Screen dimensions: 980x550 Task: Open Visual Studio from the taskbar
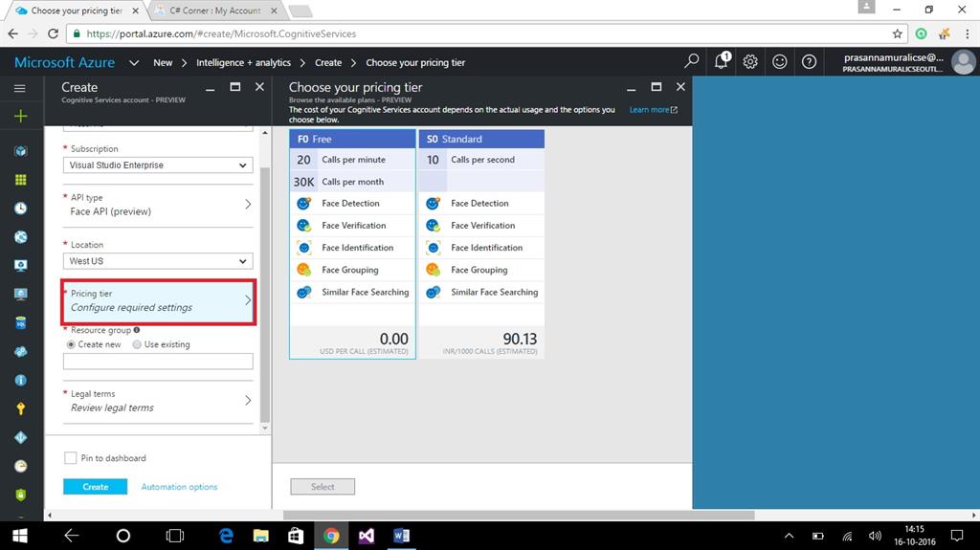[367, 536]
